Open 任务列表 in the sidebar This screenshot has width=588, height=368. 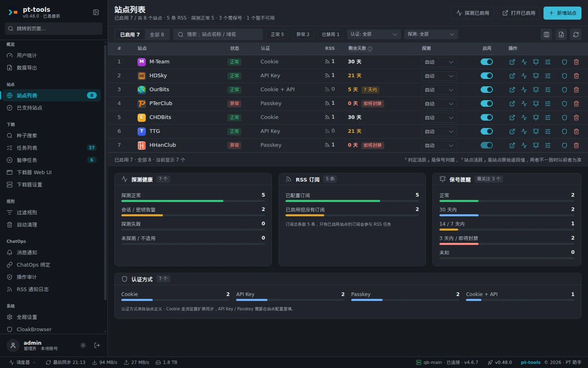[x=51, y=148]
